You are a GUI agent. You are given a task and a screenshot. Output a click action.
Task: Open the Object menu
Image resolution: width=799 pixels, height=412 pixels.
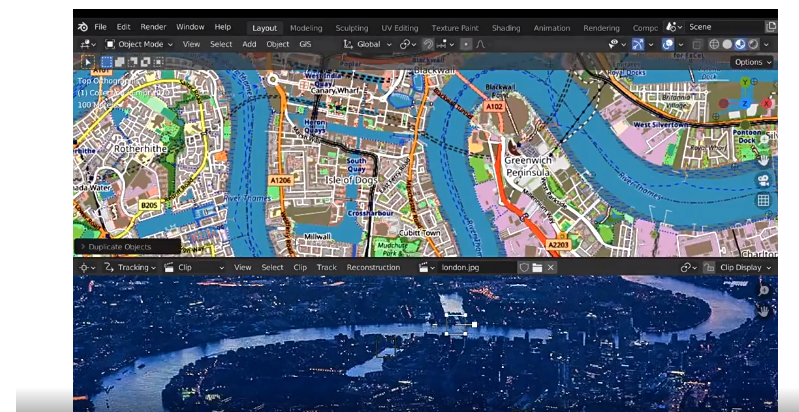[278, 44]
